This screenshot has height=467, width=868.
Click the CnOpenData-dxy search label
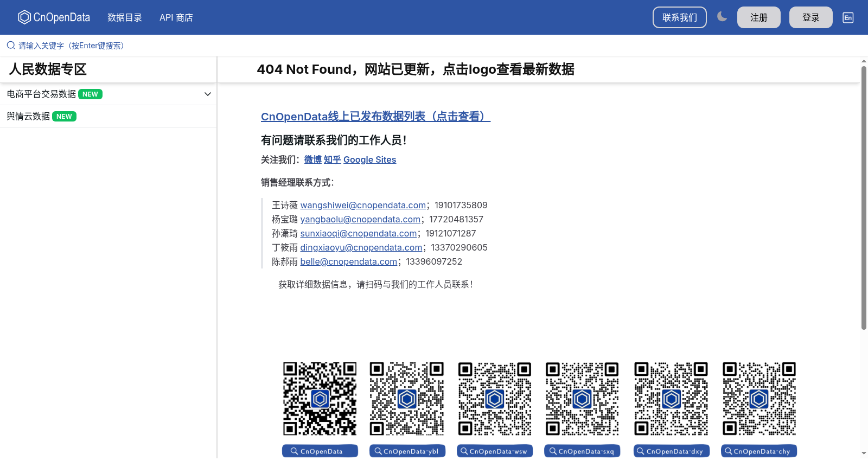[x=672, y=451]
